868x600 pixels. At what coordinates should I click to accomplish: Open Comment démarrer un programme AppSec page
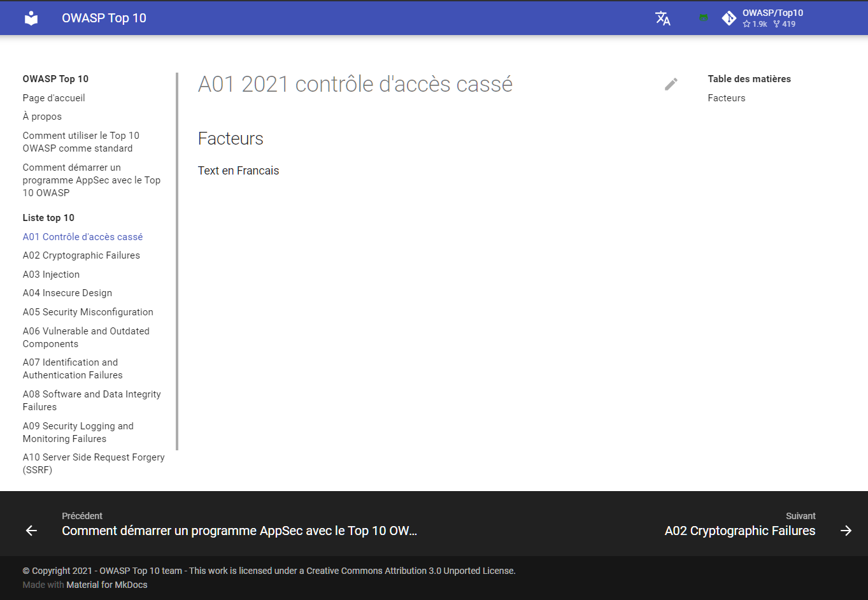[92, 180]
